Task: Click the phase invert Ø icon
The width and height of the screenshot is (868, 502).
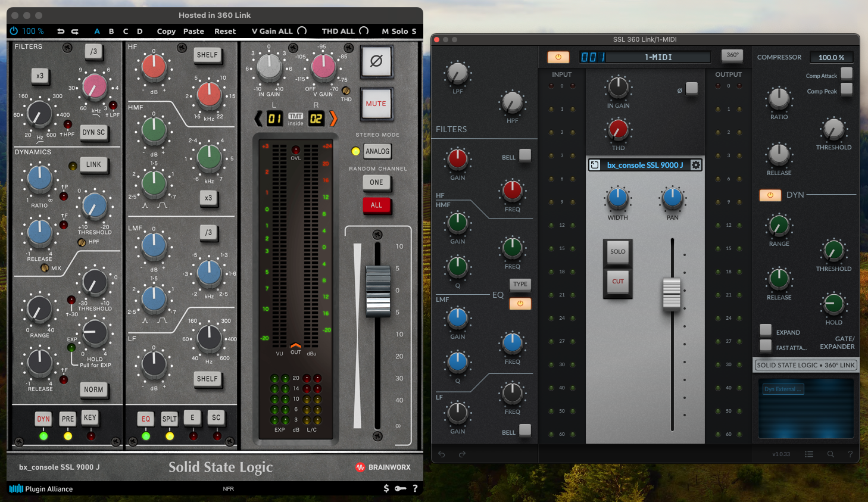Action: (x=377, y=61)
